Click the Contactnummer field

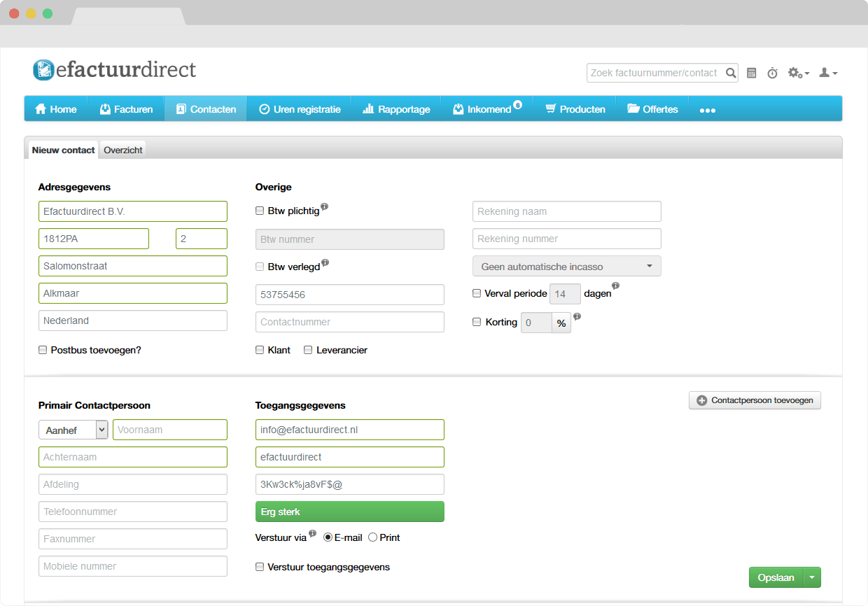[350, 322]
